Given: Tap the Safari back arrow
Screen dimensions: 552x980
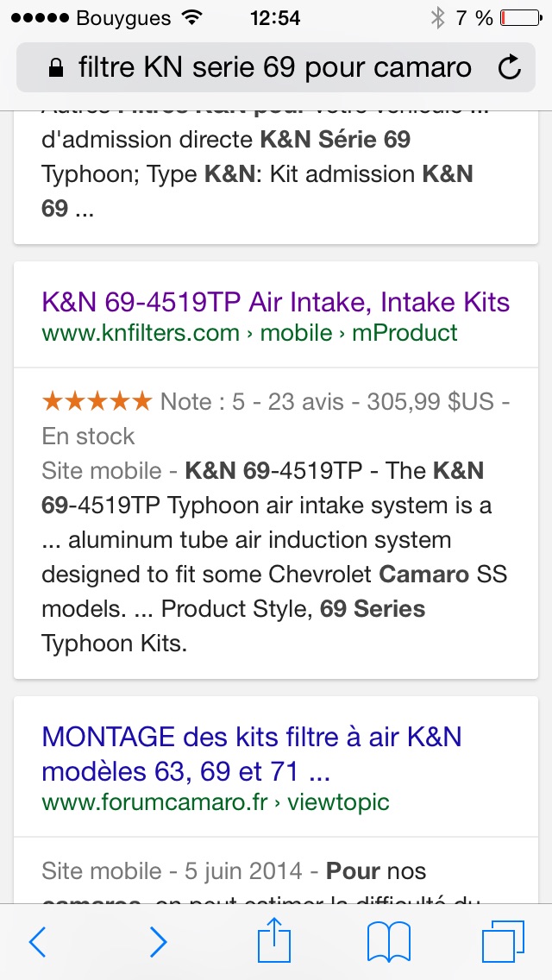Looking at the screenshot, I should point(37,943).
